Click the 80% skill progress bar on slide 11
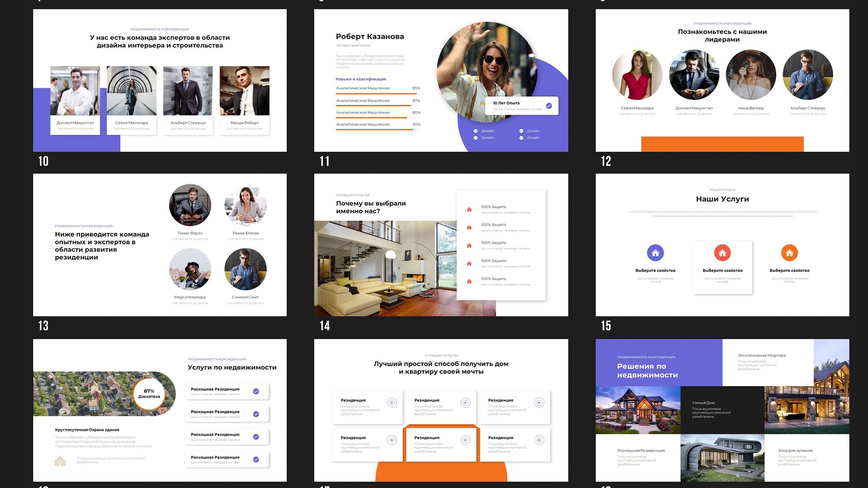 tap(378, 117)
